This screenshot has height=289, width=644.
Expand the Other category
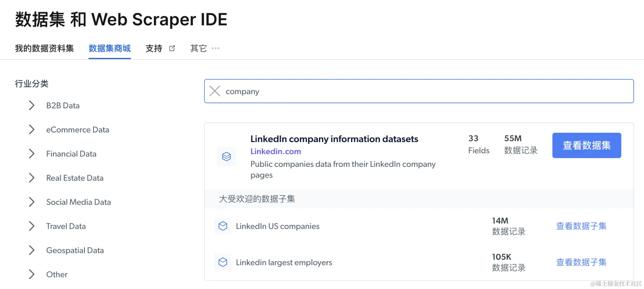[32, 274]
